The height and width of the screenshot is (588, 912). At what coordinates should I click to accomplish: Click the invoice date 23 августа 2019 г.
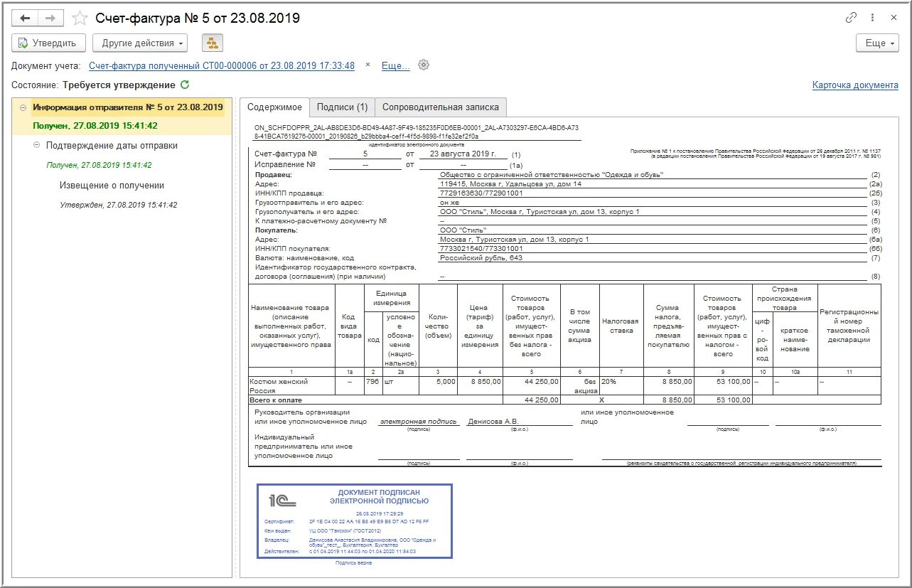click(463, 154)
